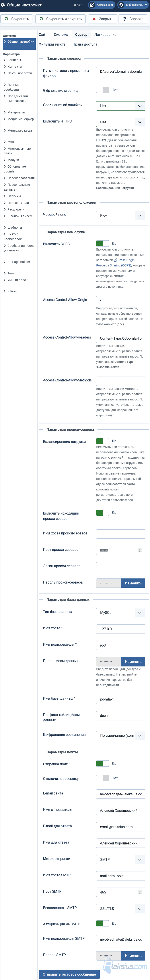Toggle Gzip-сжатие страниц switch

coord(102,90)
